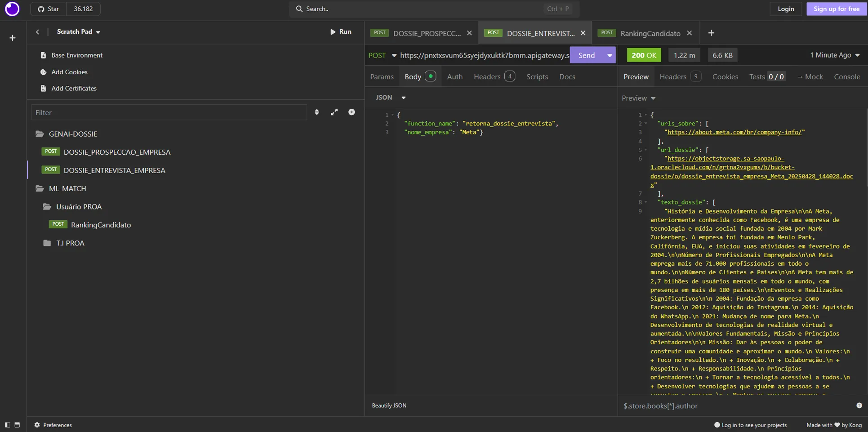The width and height of the screenshot is (868, 432).
Task: Click the Insomnia logo icon
Action: point(12,9)
